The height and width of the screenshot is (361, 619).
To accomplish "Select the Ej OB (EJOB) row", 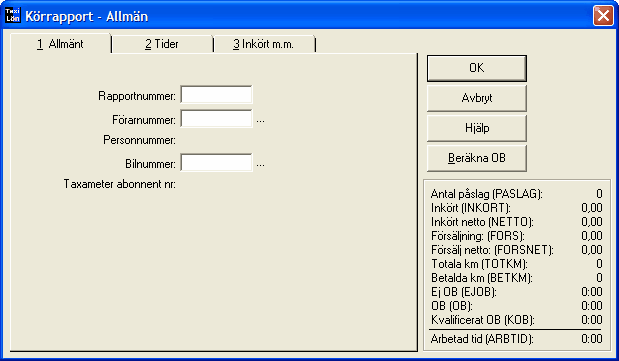I will (517, 292).
